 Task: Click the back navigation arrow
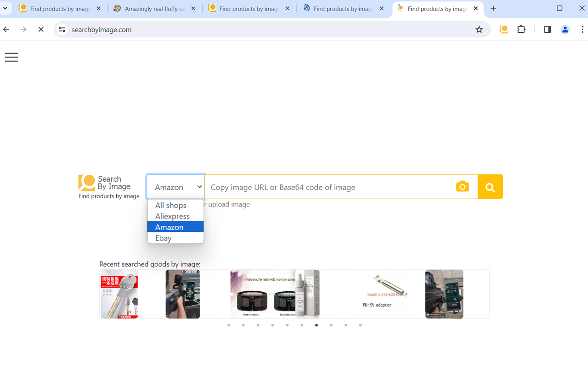click(x=6, y=29)
